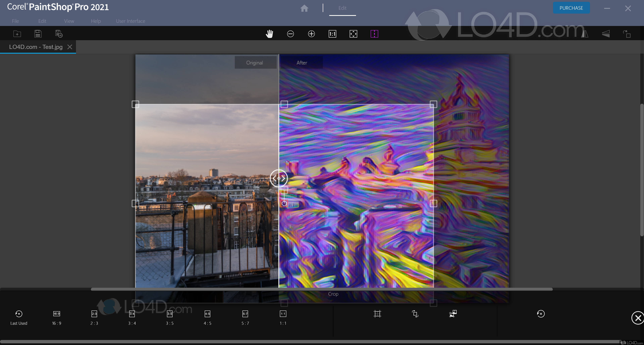Open the Help menu
This screenshot has width=644, height=345.
tap(96, 21)
